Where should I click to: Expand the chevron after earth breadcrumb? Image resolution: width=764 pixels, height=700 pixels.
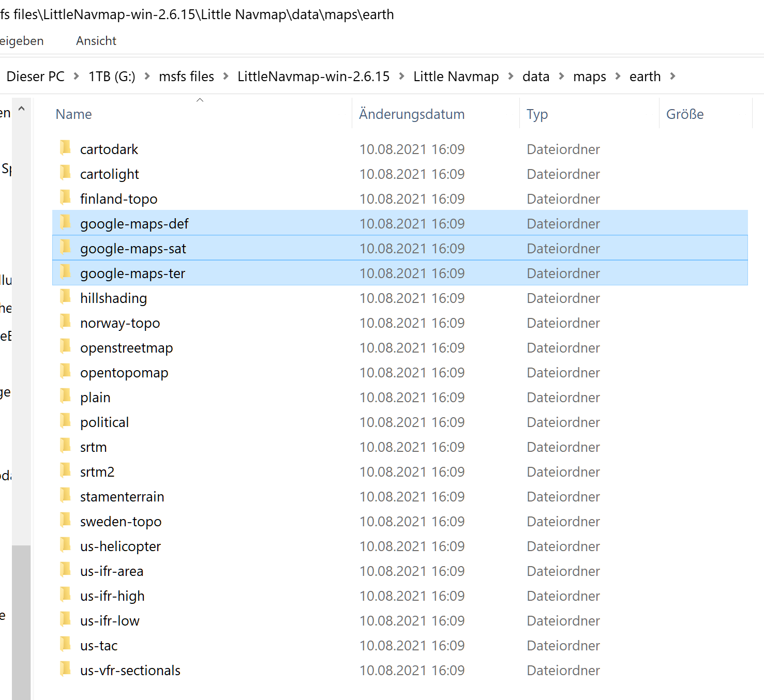673,77
